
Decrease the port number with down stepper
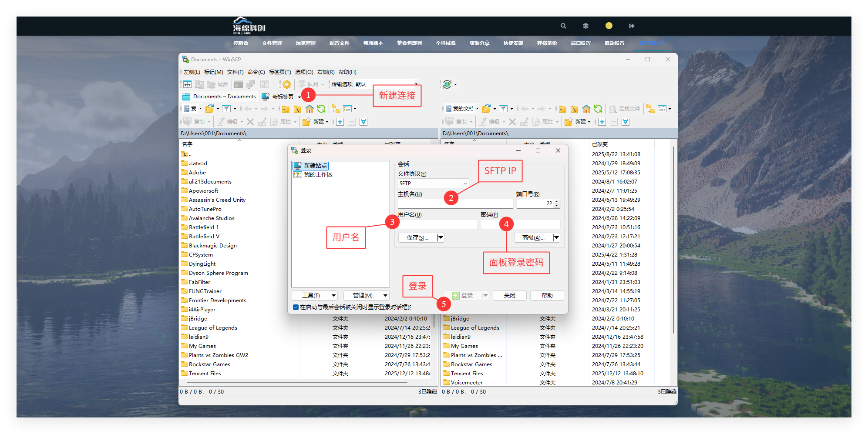pos(556,206)
